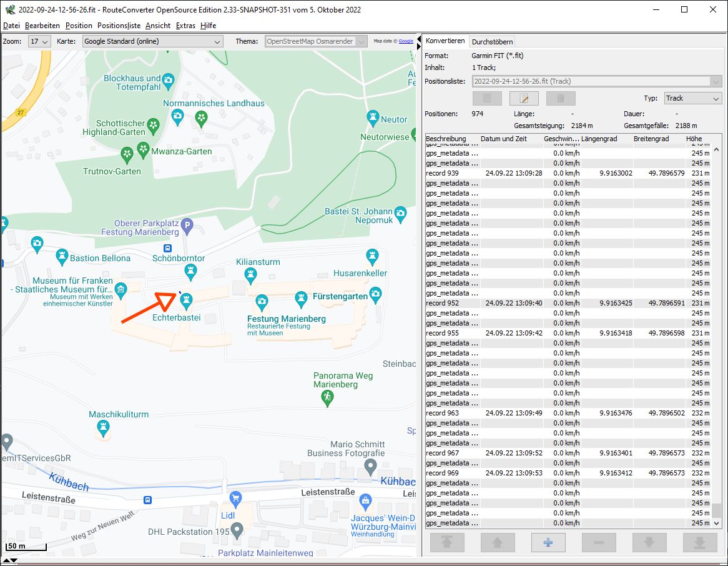Click Oberer Parkplatz parking marker
The height and width of the screenshot is (566, 728).
point(187,226)
